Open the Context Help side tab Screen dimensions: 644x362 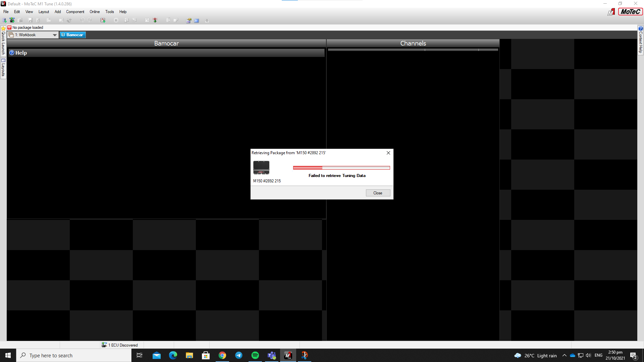640,40
